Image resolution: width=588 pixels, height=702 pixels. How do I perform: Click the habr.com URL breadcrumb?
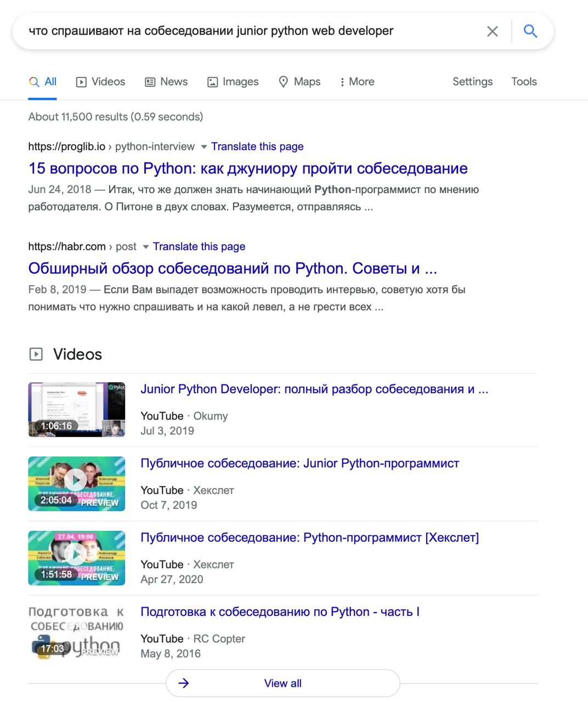(x=82, y=246)
